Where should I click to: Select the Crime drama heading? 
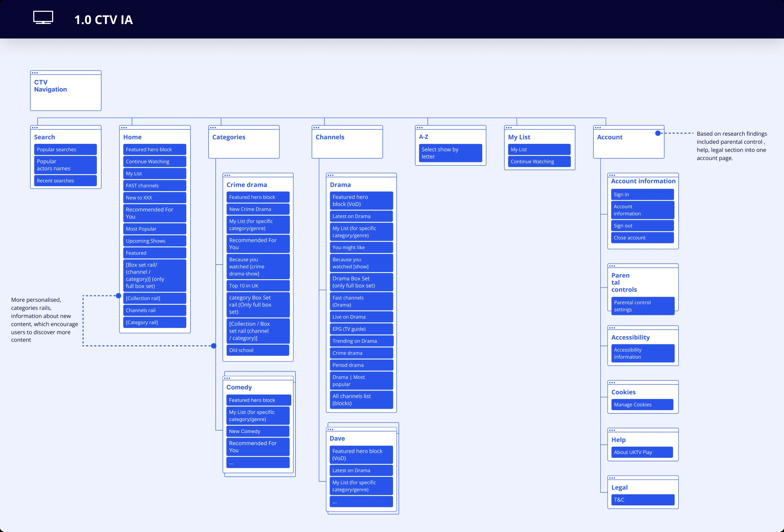tap(247, 185)
